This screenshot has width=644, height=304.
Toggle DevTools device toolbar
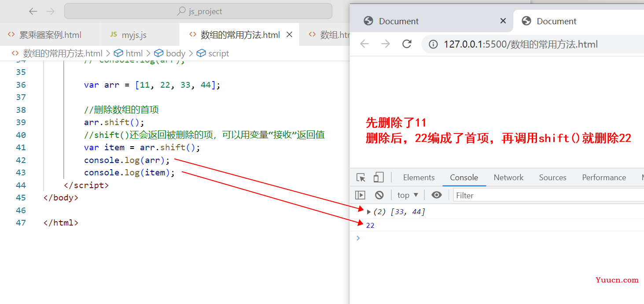378,178
